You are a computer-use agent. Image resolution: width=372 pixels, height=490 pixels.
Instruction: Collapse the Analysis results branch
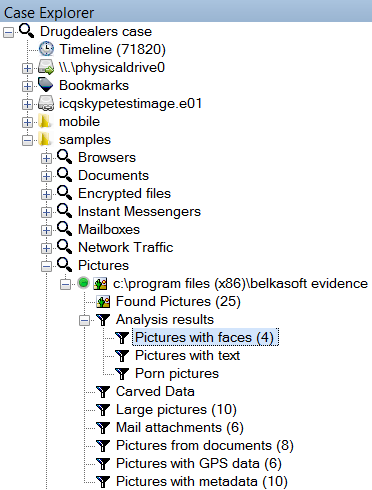tap(84, 321)
